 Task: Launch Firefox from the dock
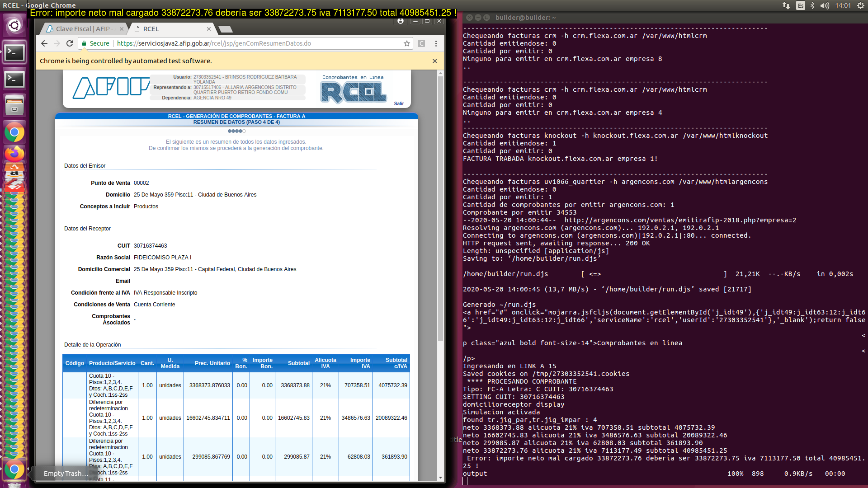(14, 154)
